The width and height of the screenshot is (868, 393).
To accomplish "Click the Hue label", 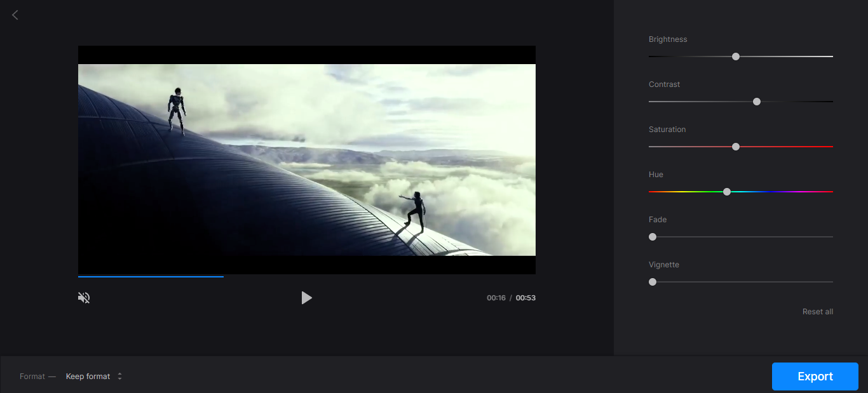I will [656, 175].
